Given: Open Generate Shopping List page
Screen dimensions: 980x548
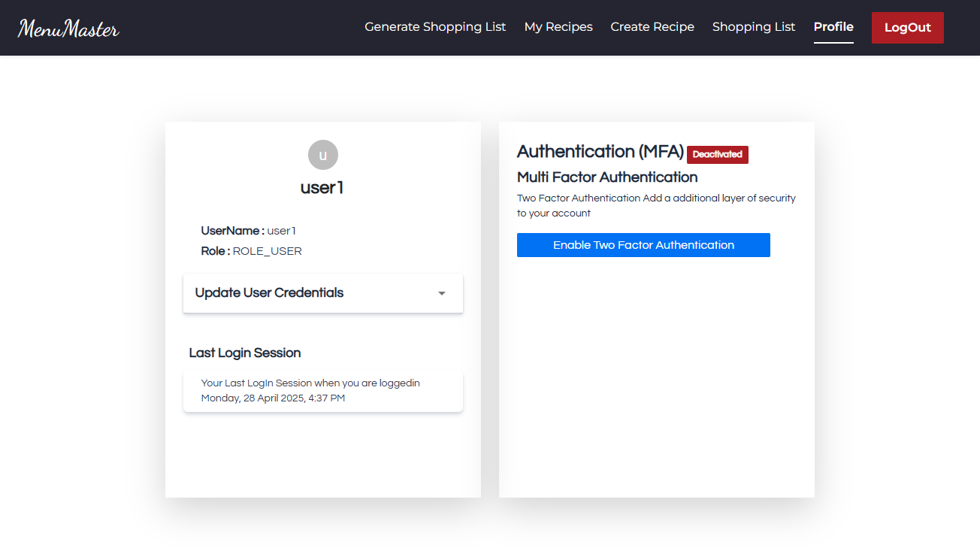Looking at the screenshot, I should [435, 27].
